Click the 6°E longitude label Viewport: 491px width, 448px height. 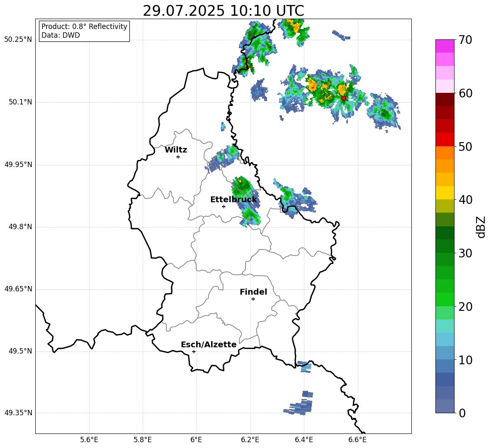[196, 440]
